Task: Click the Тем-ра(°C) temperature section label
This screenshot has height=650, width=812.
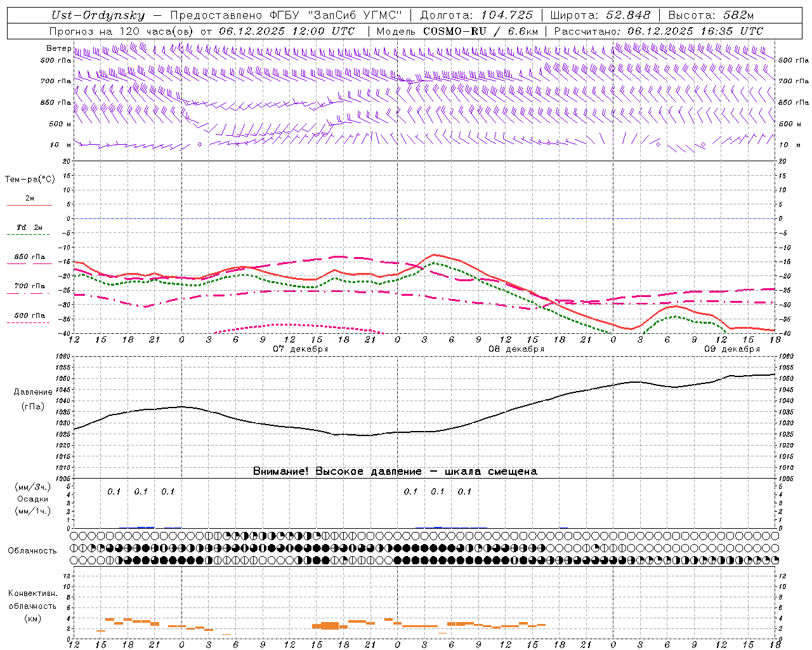Action: [30, 180]
